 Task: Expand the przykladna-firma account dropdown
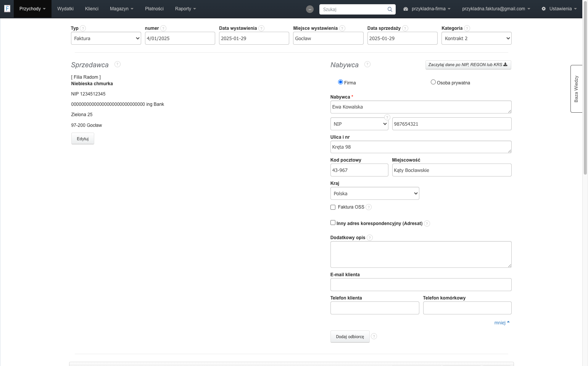(427, 9)
